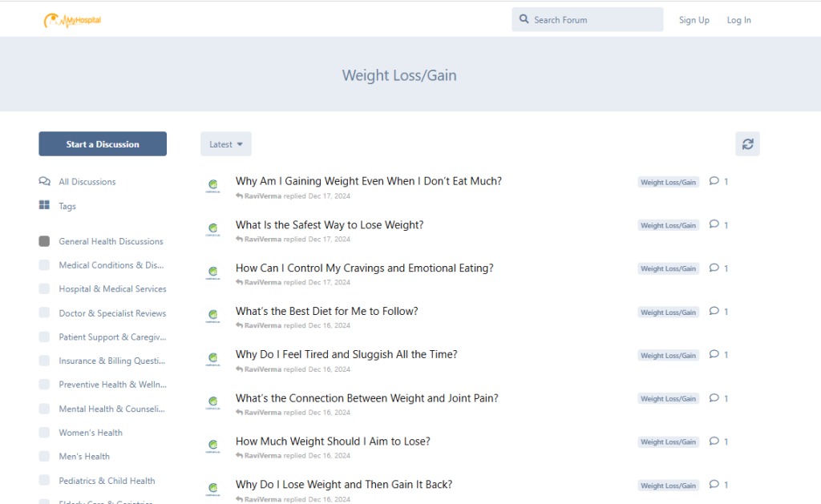
Task: Click avatar beside 'What Is the Safest Way' post
Action: click(x=212, y=230)
